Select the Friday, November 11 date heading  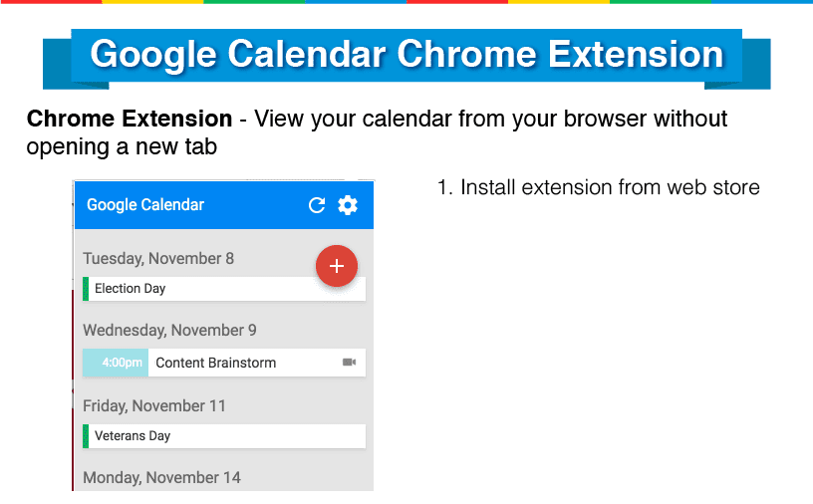point(154,405)
